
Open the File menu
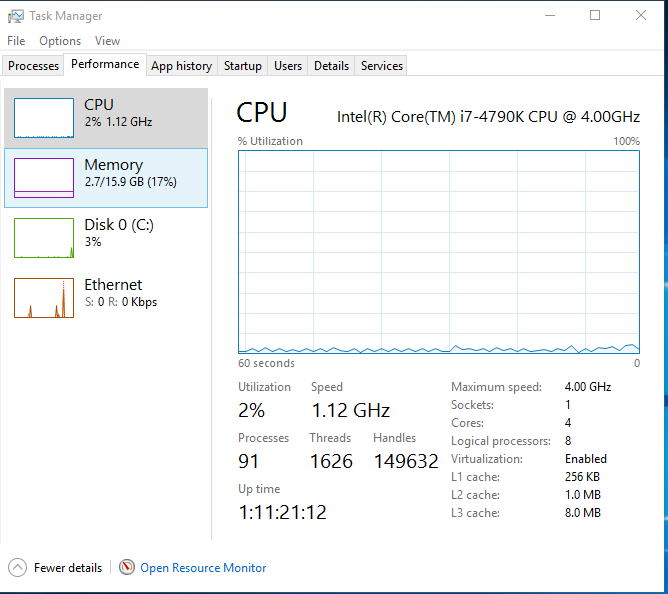click(x=16, y=41)
